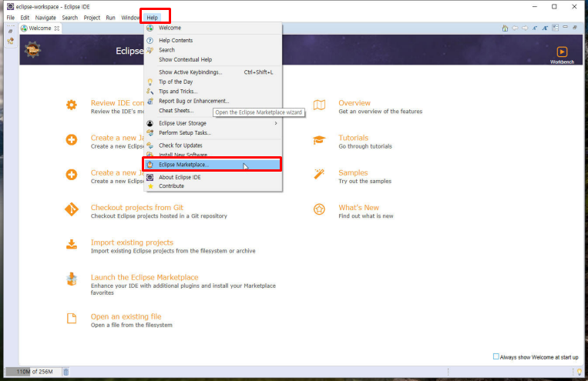Open Tip of the Day
The image size is (588, 381).
point(213,82)
